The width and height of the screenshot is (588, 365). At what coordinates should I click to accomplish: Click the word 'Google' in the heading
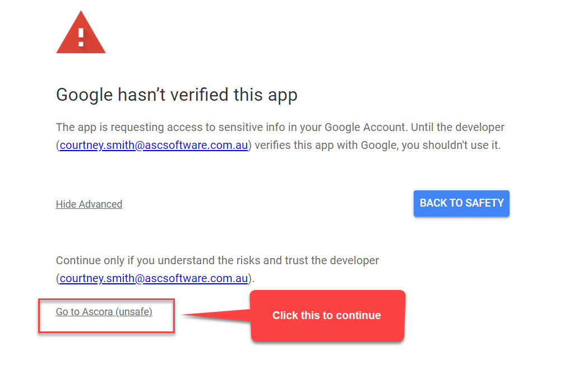(x=85, y=95)
